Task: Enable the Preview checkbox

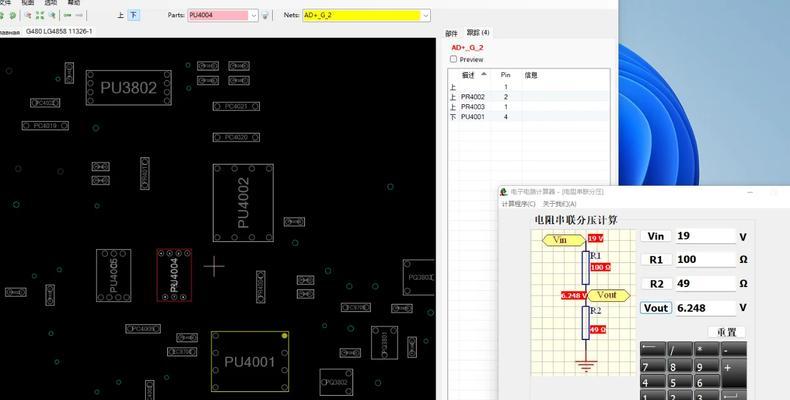Action: click(453, 59)
